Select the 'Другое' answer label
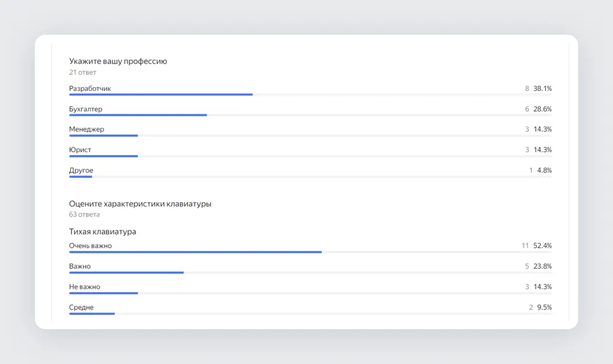 [x=81, y=171]
